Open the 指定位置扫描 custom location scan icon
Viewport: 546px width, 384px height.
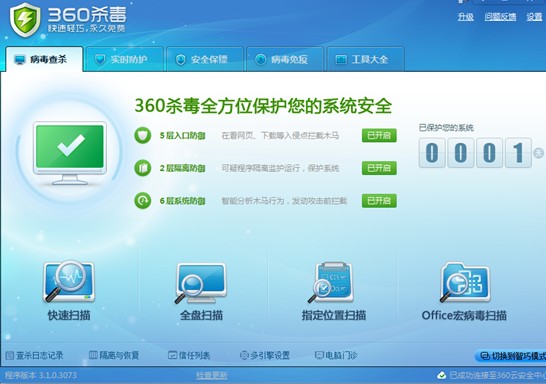tap(332, 282)
